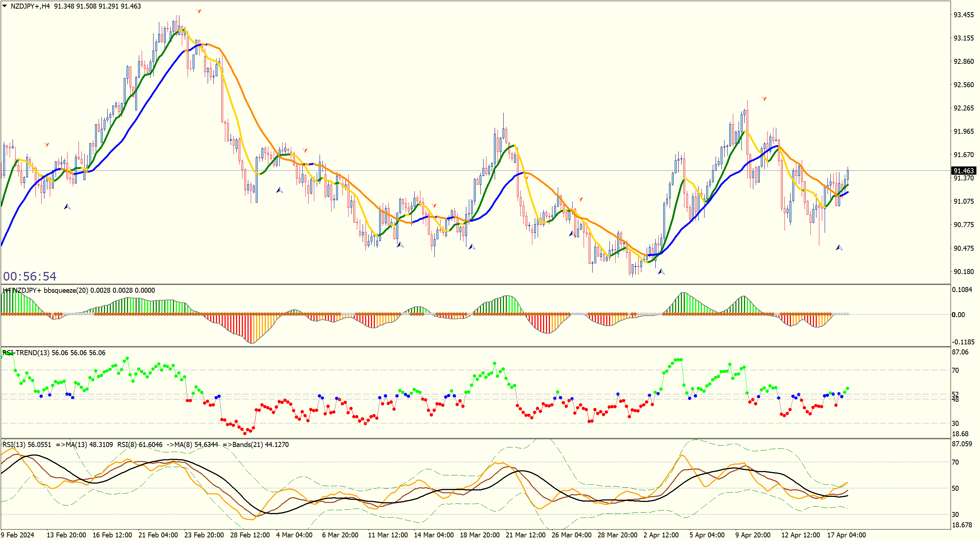
Task: Click the leftmost blue buy arrow
Action: pyautogui.click(x=67, y=207)
